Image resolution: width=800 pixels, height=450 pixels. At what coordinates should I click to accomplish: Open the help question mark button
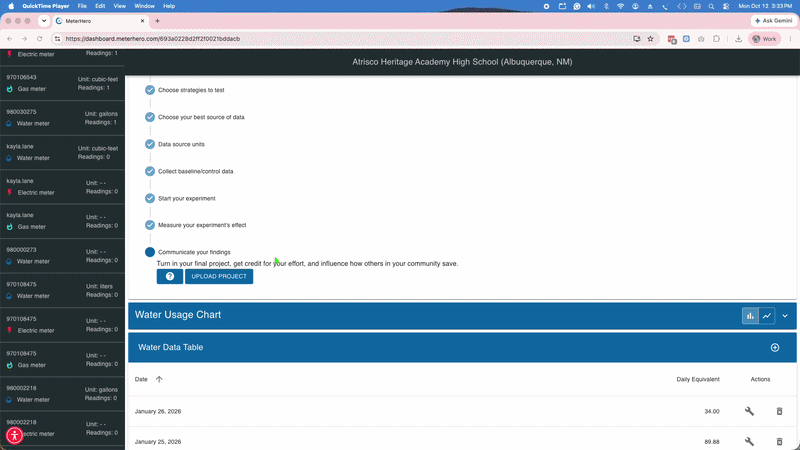point(170,277)
